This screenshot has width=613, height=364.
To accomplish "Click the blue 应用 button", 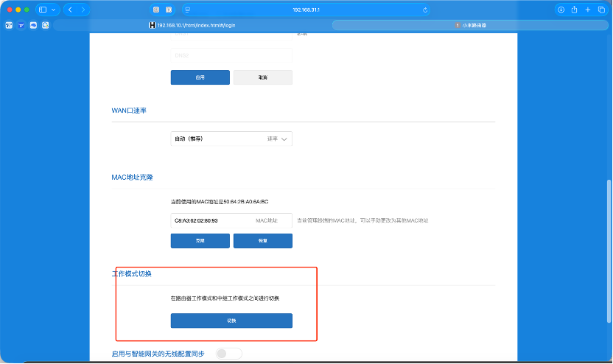I will [x=200, y=77].
